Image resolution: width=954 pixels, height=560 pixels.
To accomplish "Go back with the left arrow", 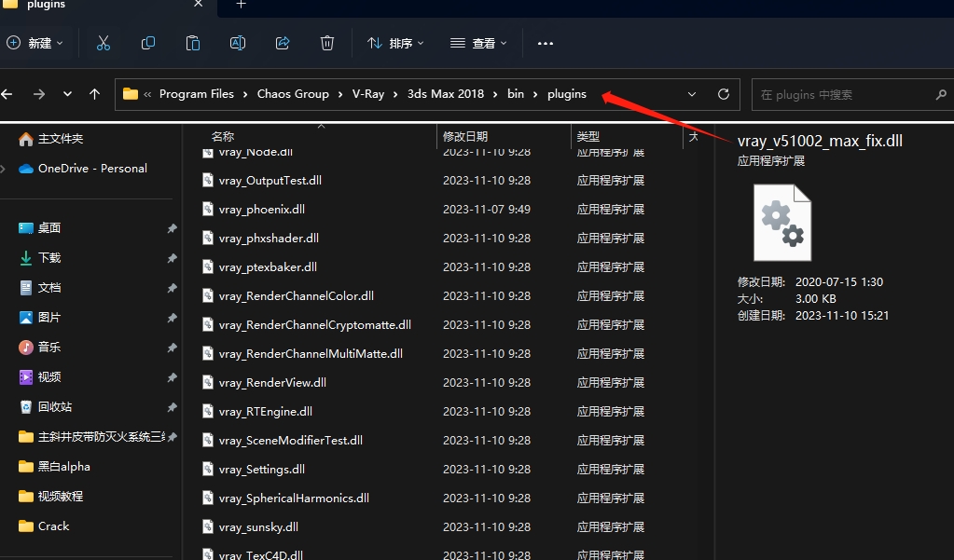I will [7, 94].
